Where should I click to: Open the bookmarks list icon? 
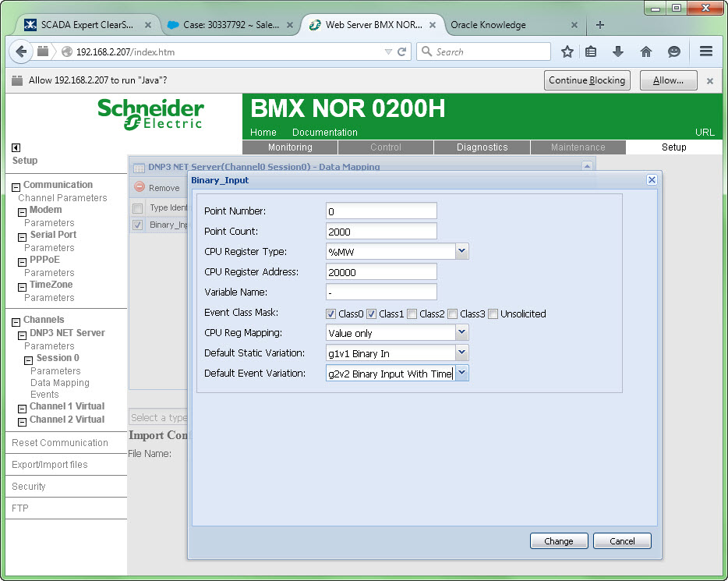coord(591,51)
